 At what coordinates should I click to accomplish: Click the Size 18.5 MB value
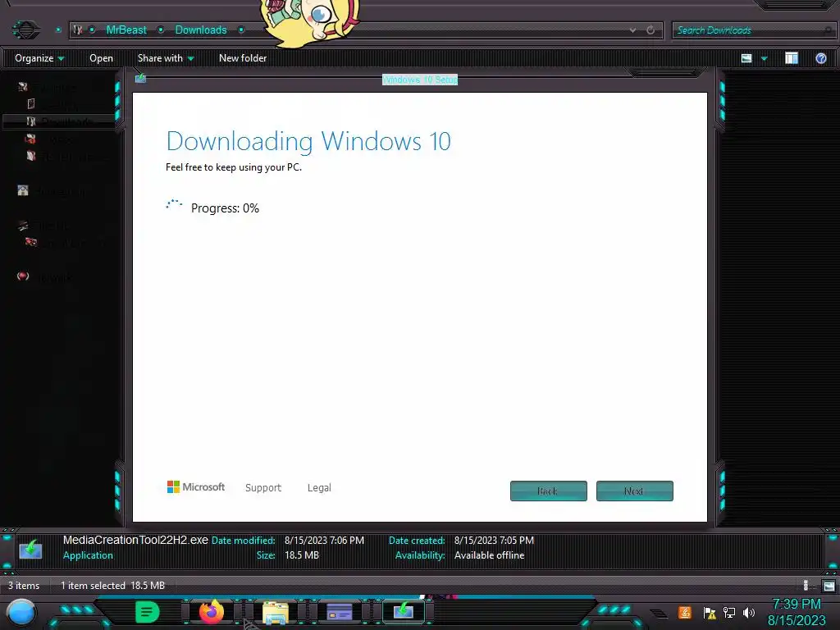(x=302, y=555)
